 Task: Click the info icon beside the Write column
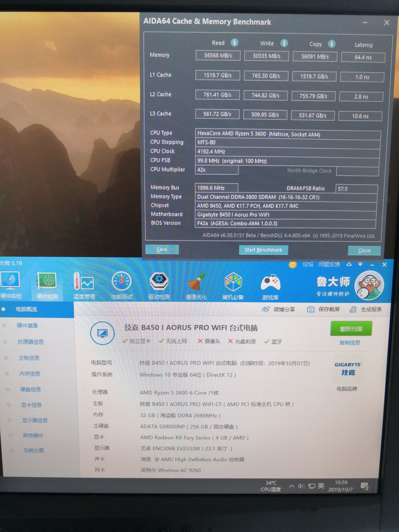pos(284,43)
